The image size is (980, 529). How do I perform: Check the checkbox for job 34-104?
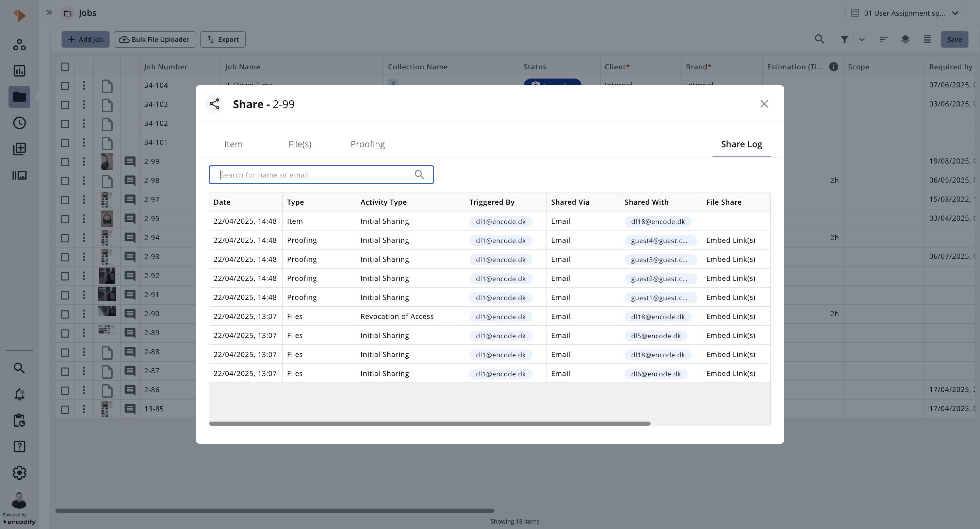click(x=65, y=86)
